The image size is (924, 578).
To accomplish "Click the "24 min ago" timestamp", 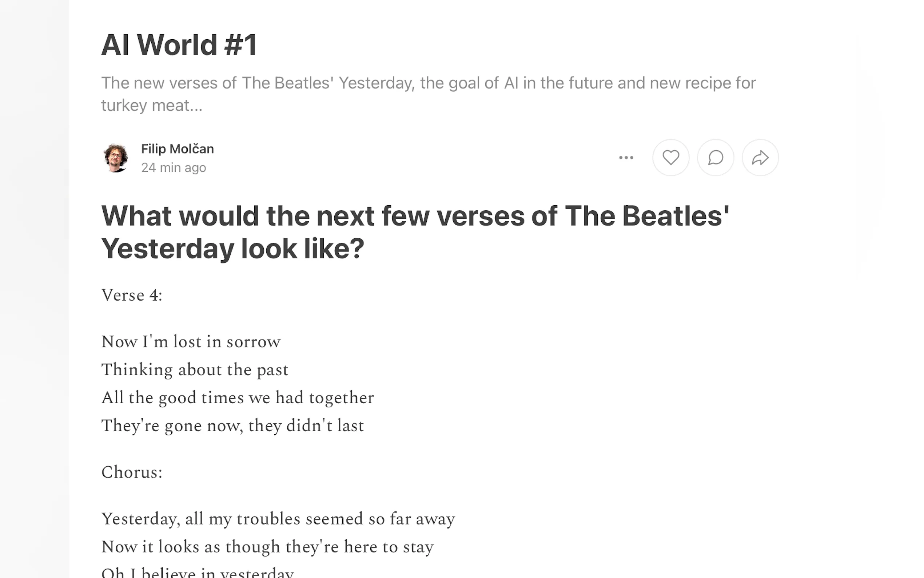I will [x=174, y=167].
